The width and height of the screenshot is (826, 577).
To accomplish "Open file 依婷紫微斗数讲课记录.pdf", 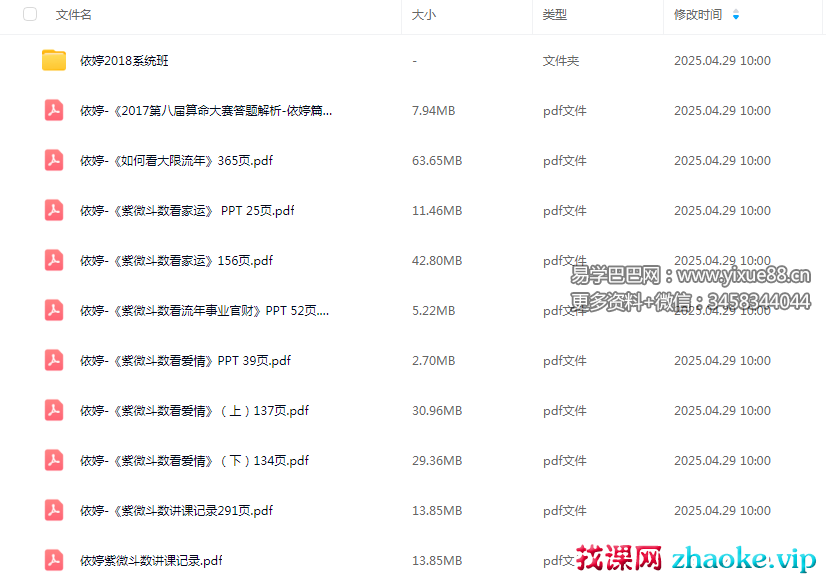I will tap(151, 560).
